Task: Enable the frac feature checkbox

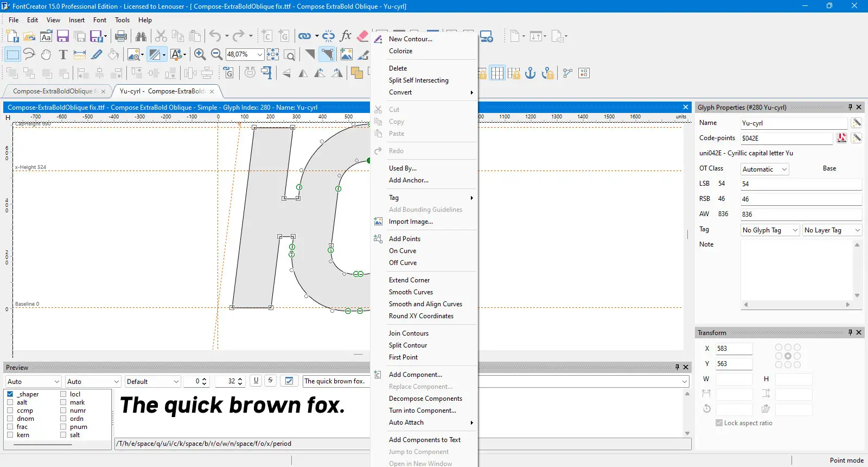Action: coord(10,427)
